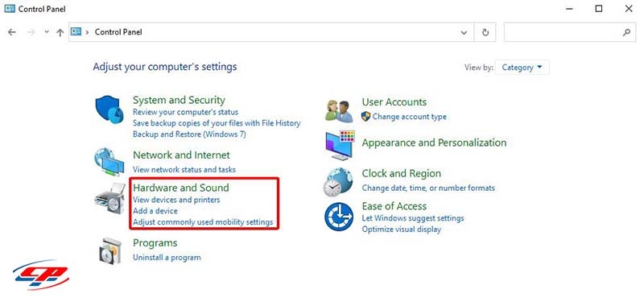Open Adjust commonly used mobility settings
This screenshot has height=302, width=644.
pos(203,222)
